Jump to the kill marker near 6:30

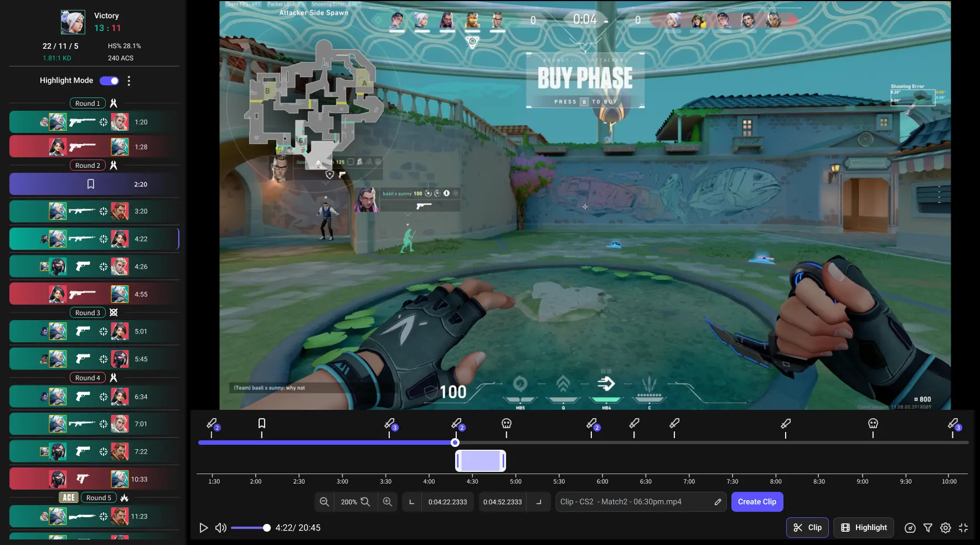tap(635, 424)
